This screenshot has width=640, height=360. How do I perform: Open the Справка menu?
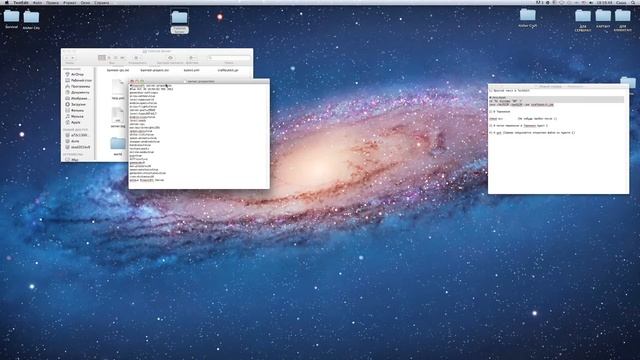(x=102, y=2)
